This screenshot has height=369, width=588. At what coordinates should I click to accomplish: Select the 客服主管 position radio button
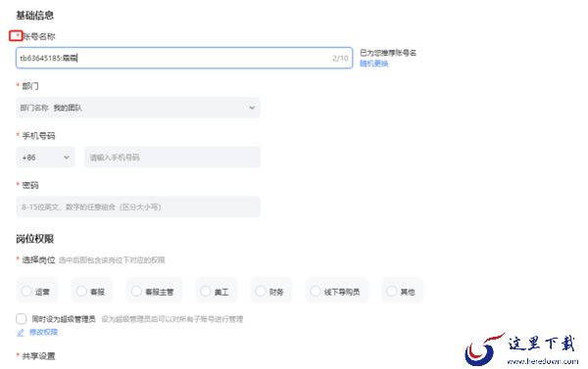(x=136, y=291)
